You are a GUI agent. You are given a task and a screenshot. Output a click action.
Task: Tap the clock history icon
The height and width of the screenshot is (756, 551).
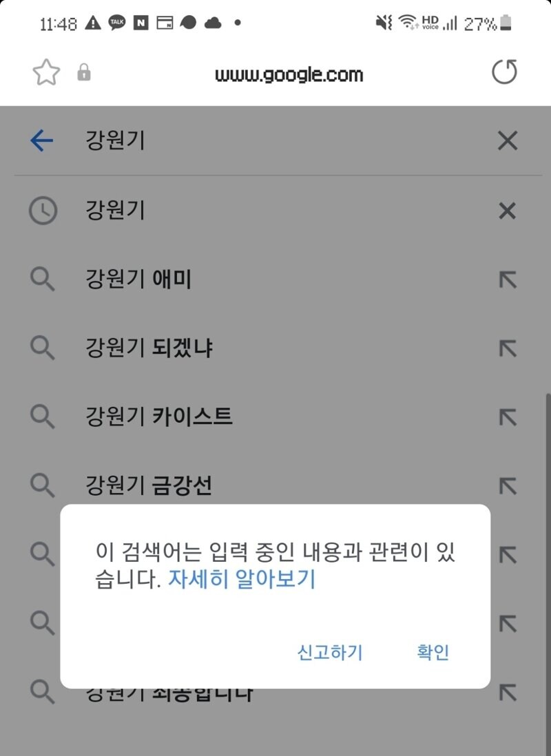click(43, 211)
